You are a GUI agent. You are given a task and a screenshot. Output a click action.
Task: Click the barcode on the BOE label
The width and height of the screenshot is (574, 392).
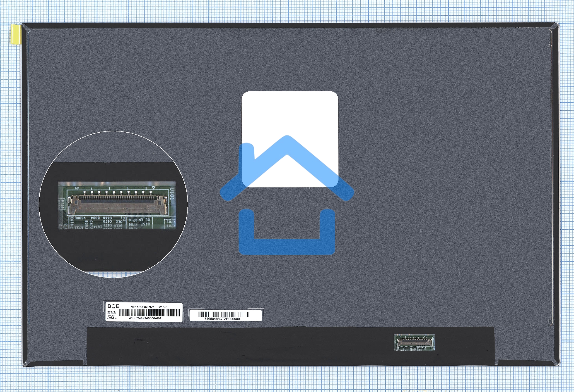point(150,313)
